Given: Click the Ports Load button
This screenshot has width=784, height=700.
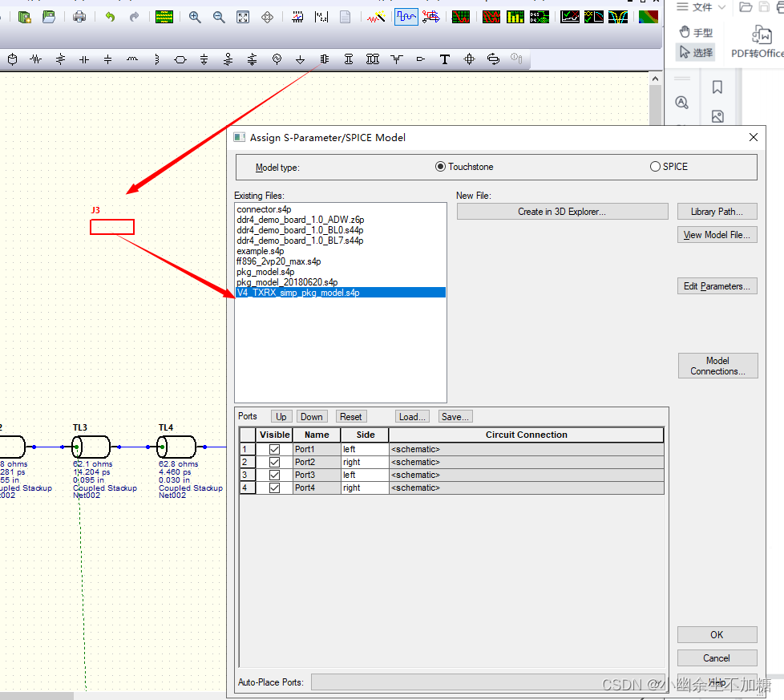Looking at the screenshot, I should 412,416.
